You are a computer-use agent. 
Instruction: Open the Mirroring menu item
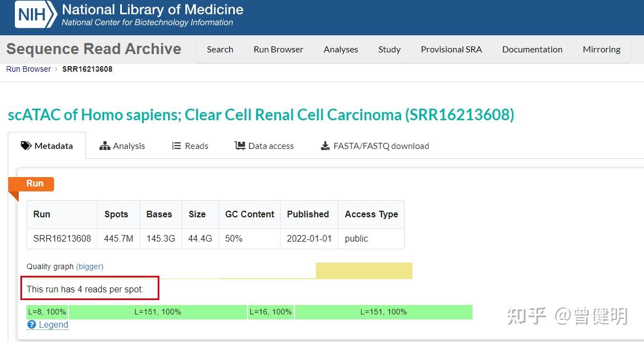[602, 49]
